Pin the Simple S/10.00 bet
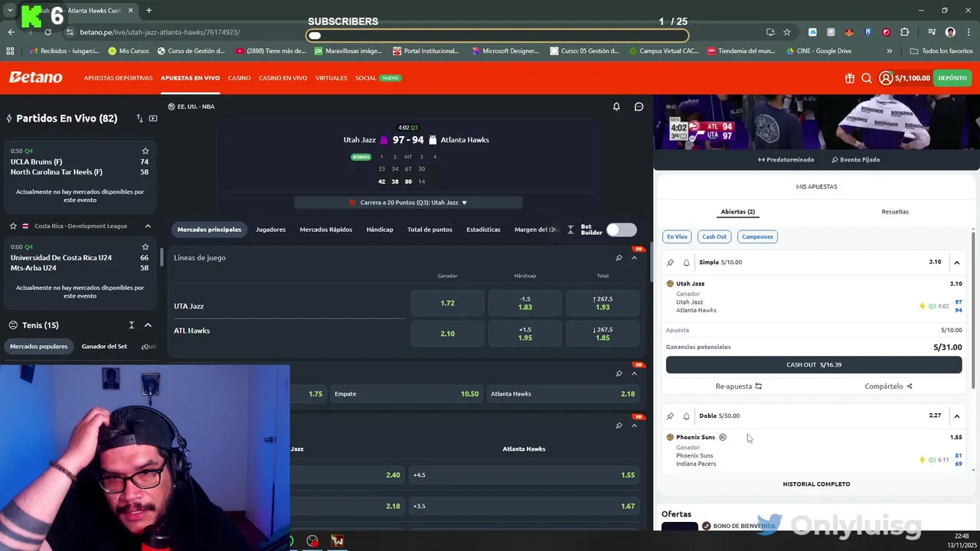 pos(670,262)
